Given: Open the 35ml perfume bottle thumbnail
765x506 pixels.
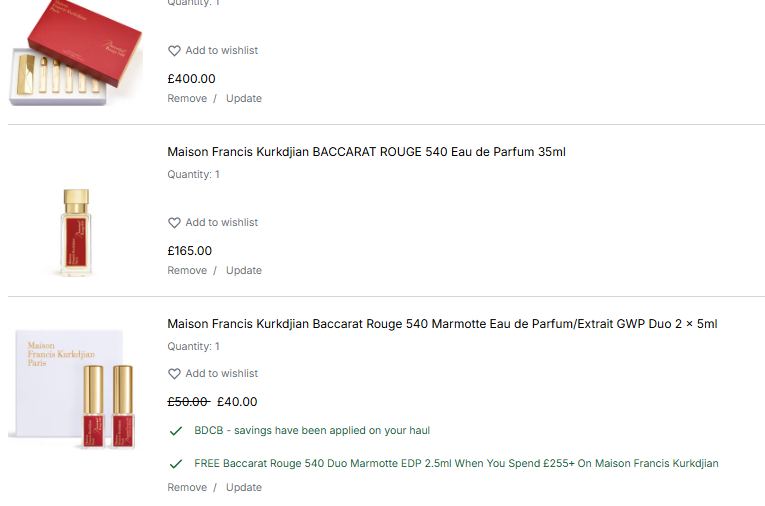Looking at the screenshot, I should (76, 230).
